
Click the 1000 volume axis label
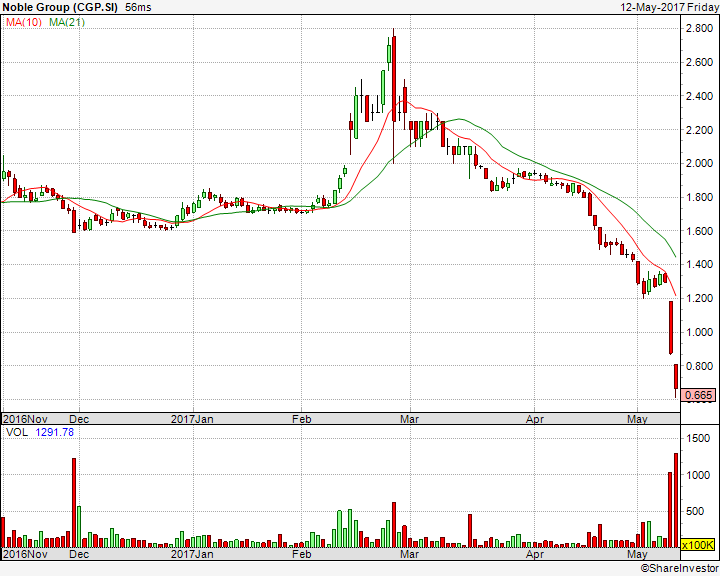pos(698,475)
